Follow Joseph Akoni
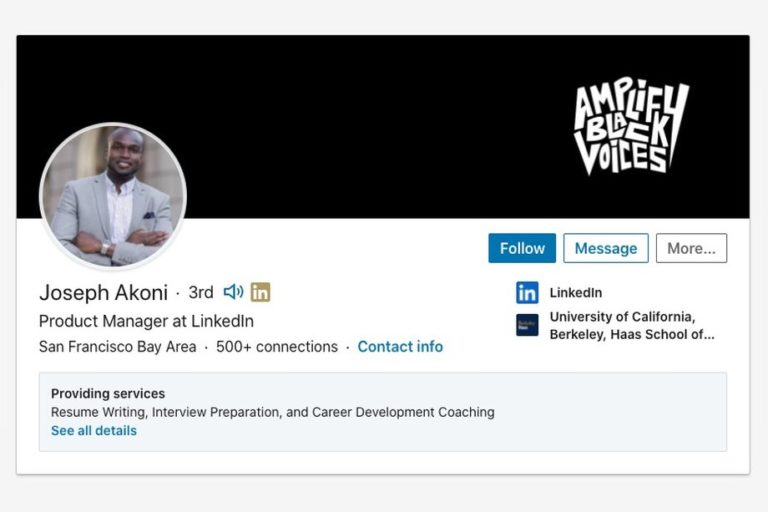 click(x=522, y=248)
